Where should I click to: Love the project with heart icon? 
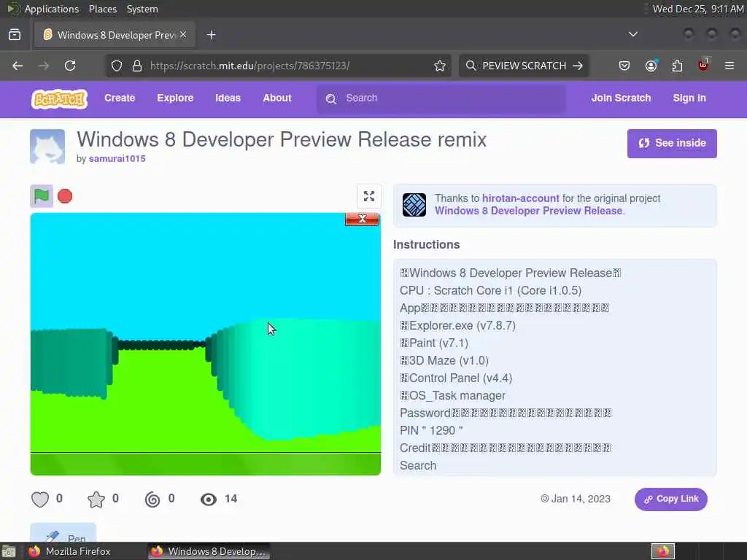pyautogui.click(x=40, y=499)
